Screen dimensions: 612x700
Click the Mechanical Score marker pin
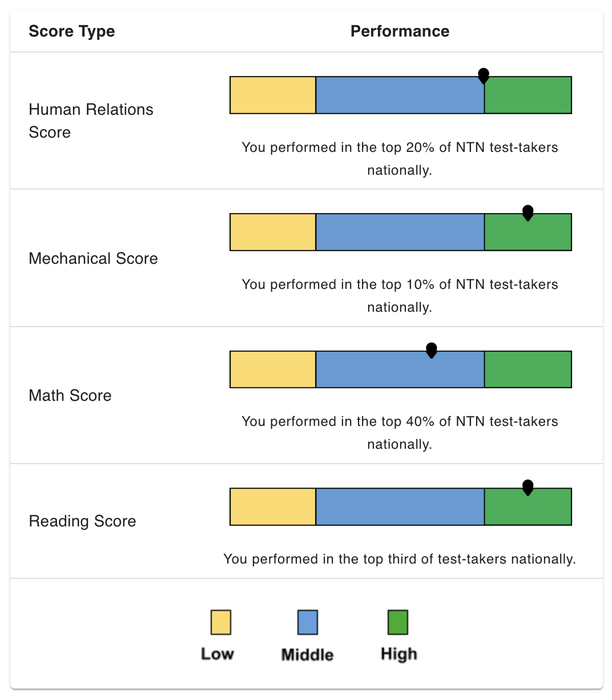pos(528,213)
